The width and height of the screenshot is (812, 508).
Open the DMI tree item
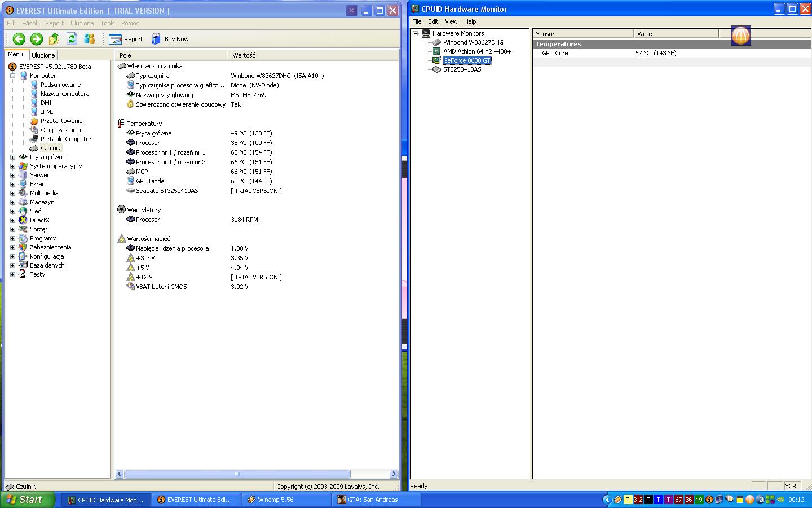[x=46, y=103]
